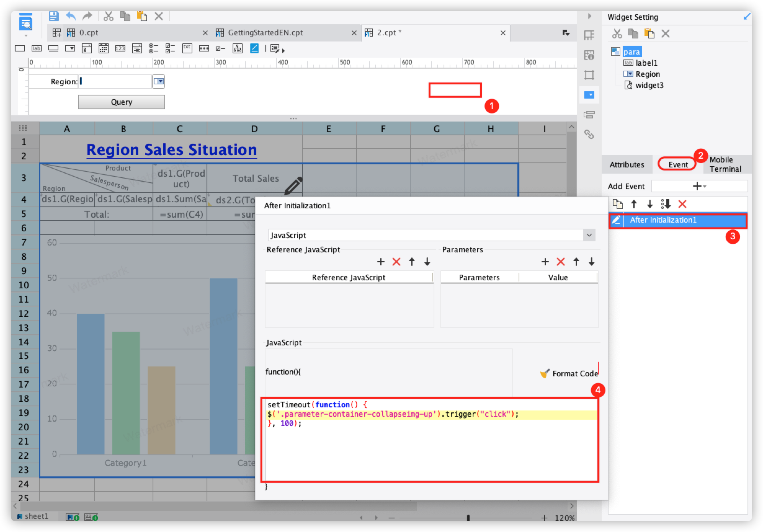This screenshot has height=532, width=763.
Task: Select the checkbox group widget icon
Action: point(170,49)
